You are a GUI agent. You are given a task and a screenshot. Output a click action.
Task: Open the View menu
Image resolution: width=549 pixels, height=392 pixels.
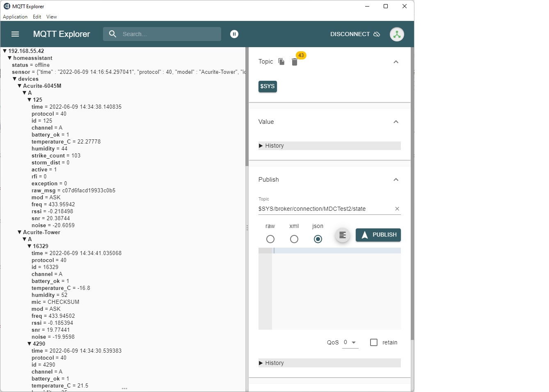[52, 17]
